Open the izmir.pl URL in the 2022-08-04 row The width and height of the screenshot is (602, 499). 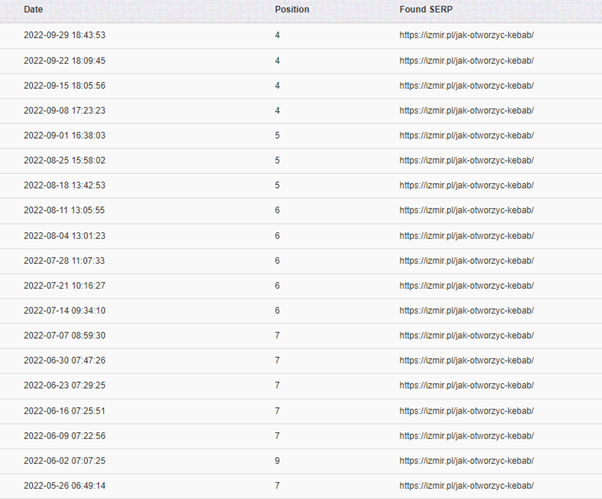[x=466, y=236]
